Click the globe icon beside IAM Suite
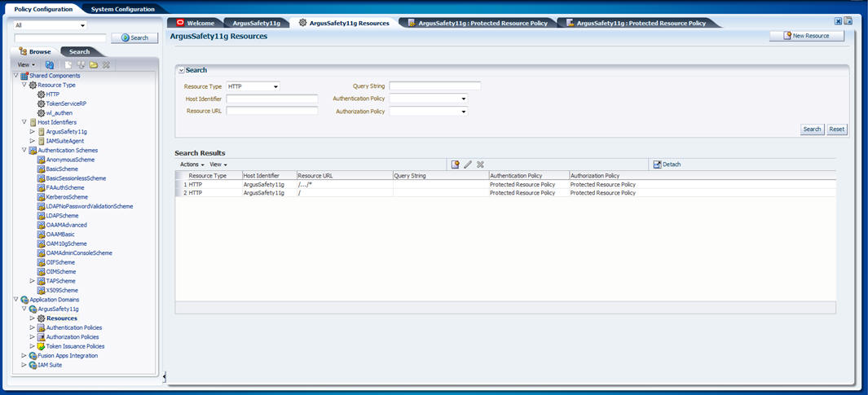868x395 pixels. pyautogui.click(x=33, y=365)
